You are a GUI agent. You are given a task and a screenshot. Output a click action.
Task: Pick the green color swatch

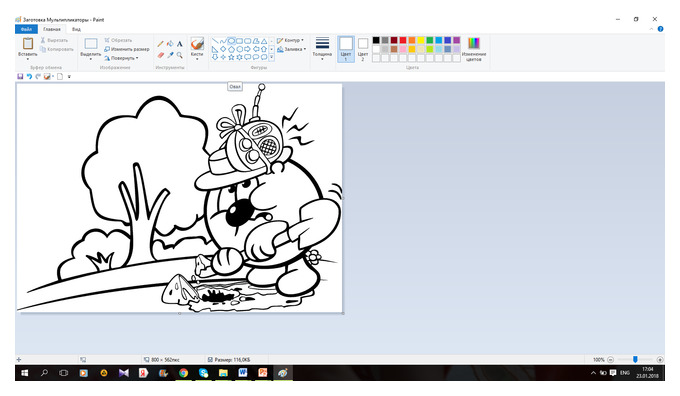tap(430, 40)
